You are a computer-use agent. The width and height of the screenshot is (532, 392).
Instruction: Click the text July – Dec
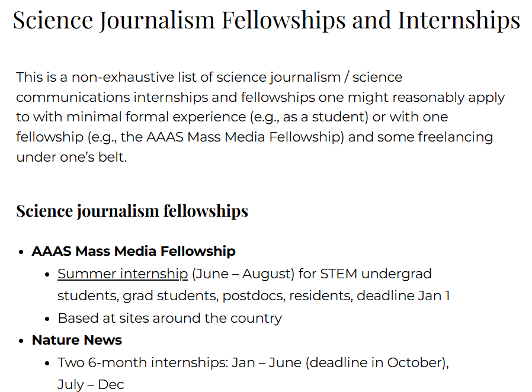(x=90, y=384)
